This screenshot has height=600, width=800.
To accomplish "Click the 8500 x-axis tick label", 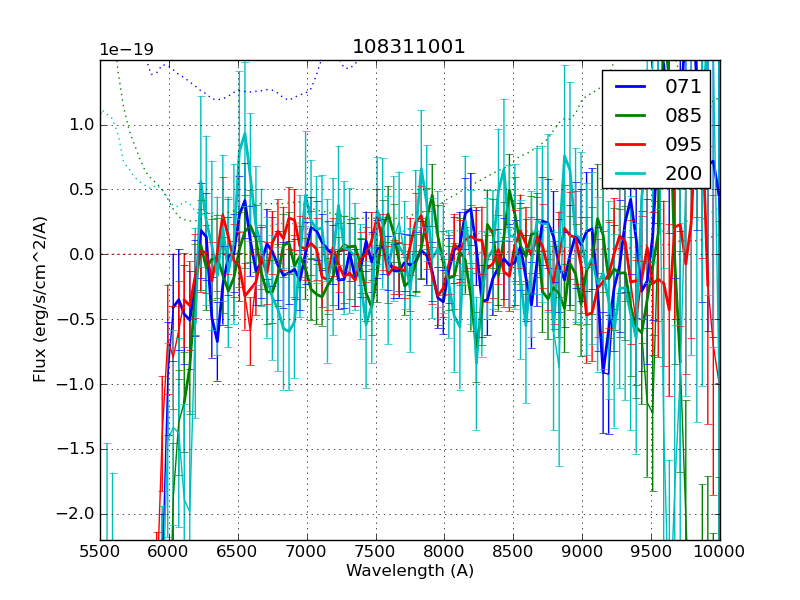I will click(x=513, y=551).
